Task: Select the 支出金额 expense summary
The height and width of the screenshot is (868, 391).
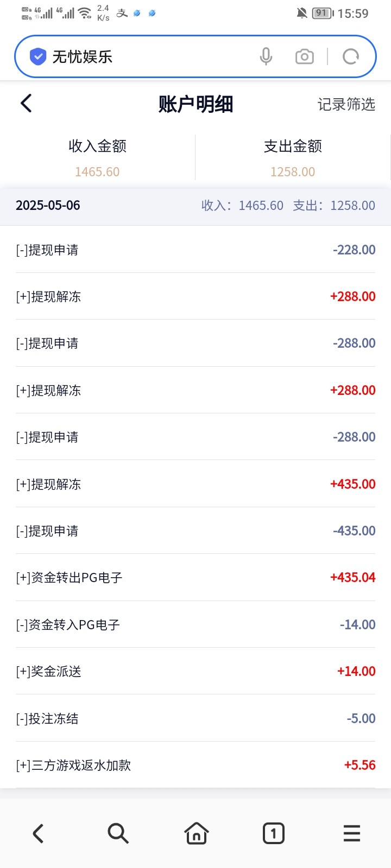Action: (x=293, y=157)
